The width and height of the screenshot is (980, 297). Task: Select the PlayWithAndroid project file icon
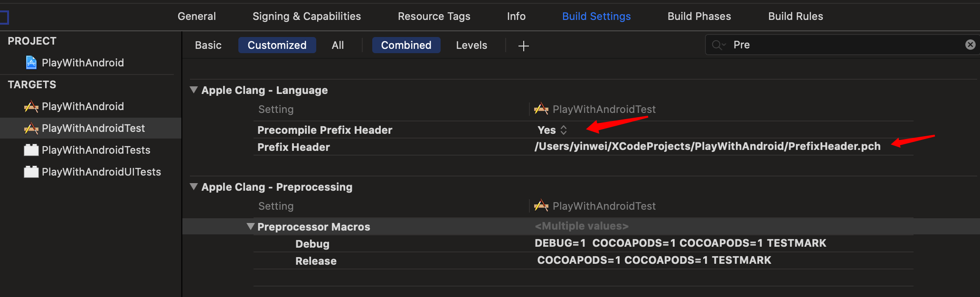(x=31, y=63)
